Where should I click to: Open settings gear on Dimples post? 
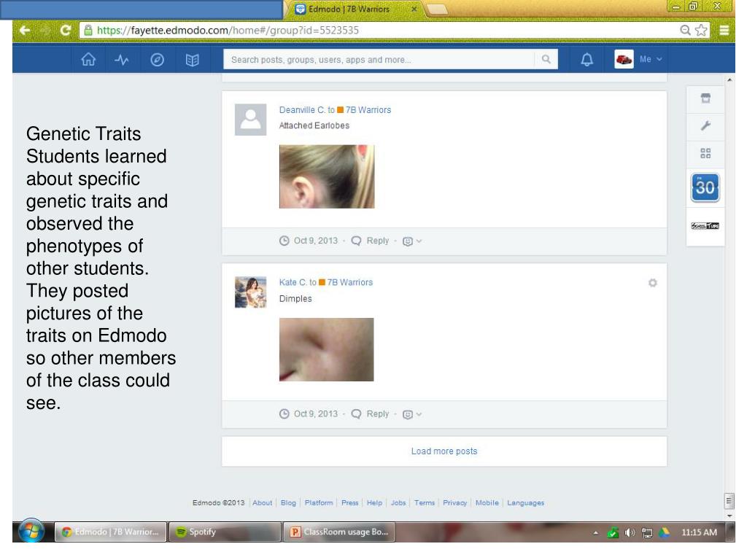pyautogui.click(x=653, y=283)
